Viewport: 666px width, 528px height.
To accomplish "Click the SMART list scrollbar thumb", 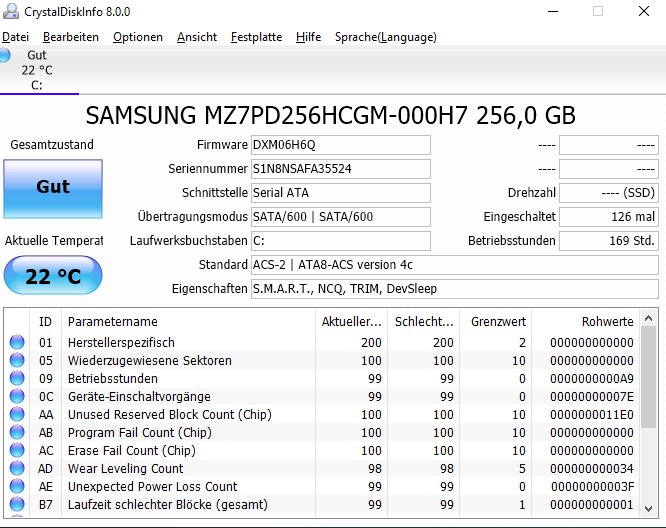I will tap(648, 377).
